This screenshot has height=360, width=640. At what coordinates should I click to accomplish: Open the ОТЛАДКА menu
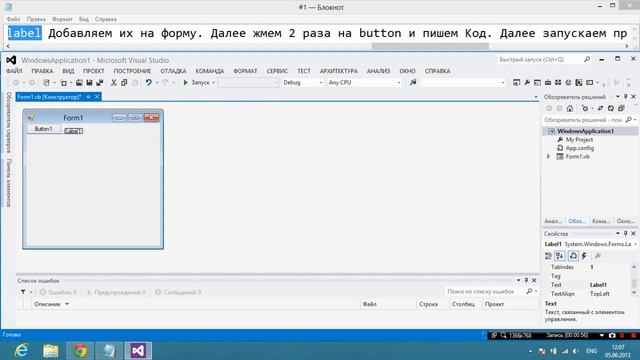173,71
